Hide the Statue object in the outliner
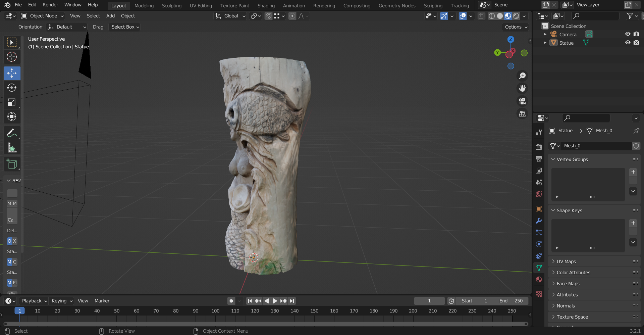The width and height of the screenshot is (644, 335). point(628,43)
